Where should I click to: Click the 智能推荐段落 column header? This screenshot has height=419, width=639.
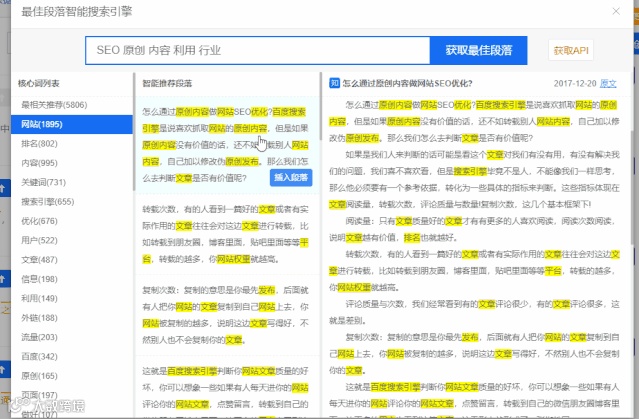tap(167, 84)
